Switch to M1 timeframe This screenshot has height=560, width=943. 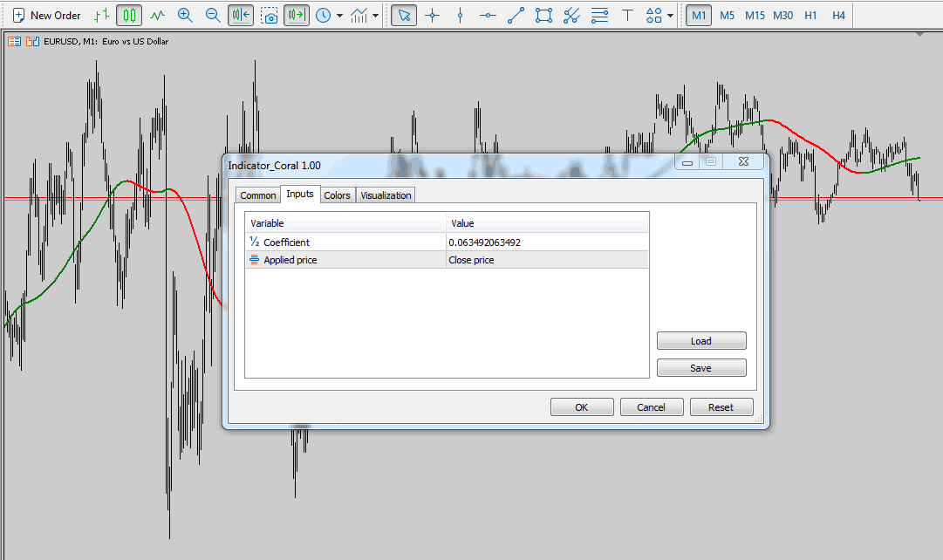point(699,15)
